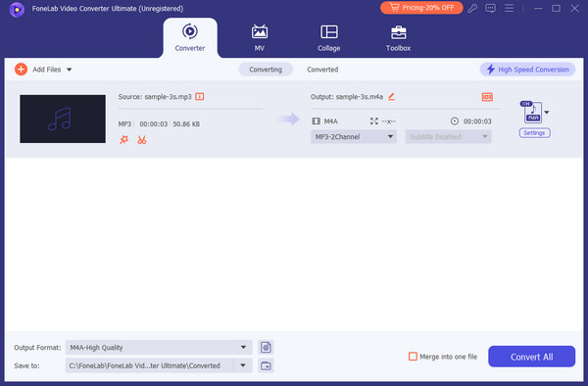Open the hamburger menu icon

click(x=509, y=8)
